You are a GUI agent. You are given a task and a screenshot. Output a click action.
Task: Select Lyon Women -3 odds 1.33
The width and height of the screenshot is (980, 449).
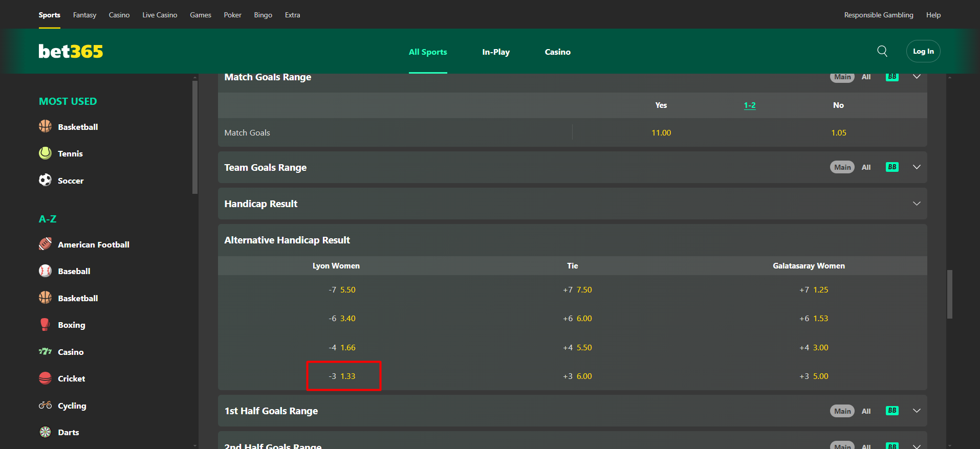click(343, 376)
